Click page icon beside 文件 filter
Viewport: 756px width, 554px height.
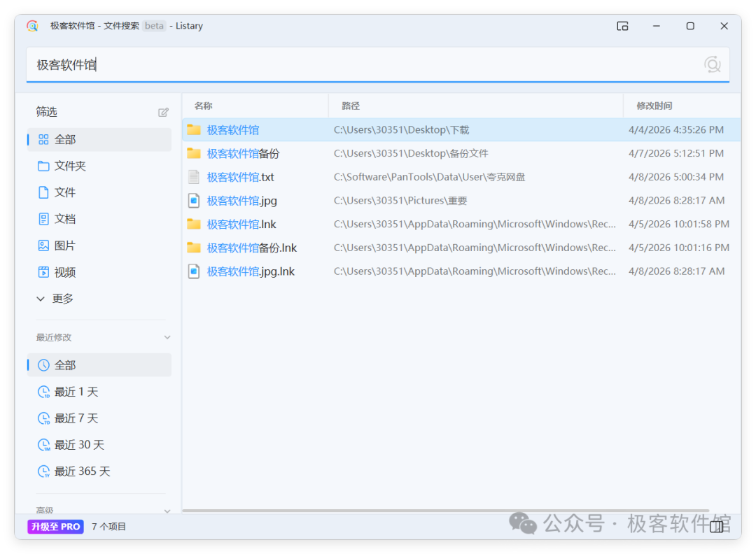tap(43, 192)
